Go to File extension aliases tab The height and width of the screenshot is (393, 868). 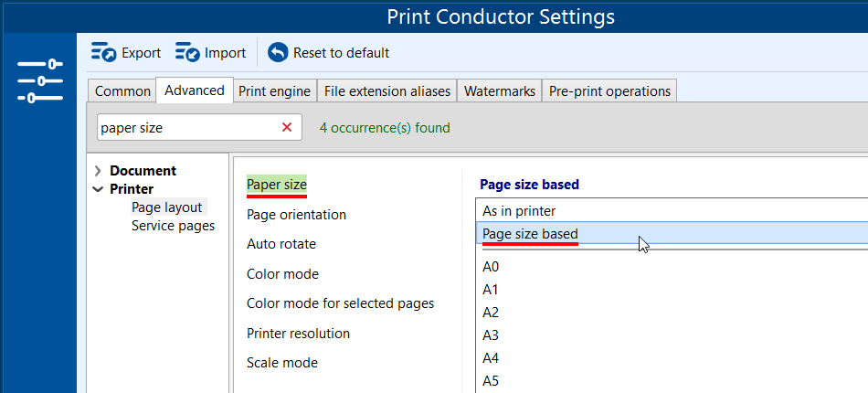pos(387,91)
